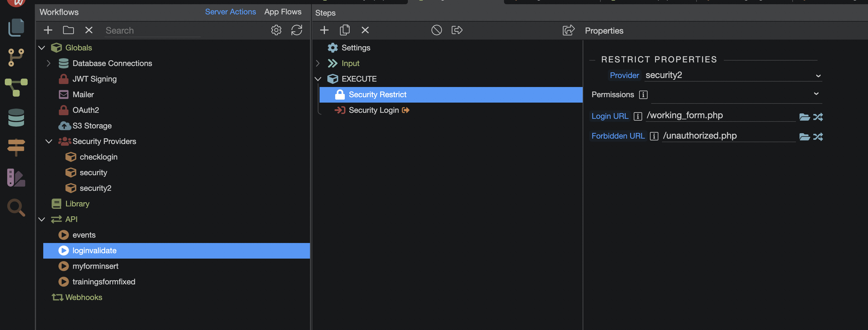Open the database manager sidebar icon
The image size is (868, 330).
click(16, 118)
